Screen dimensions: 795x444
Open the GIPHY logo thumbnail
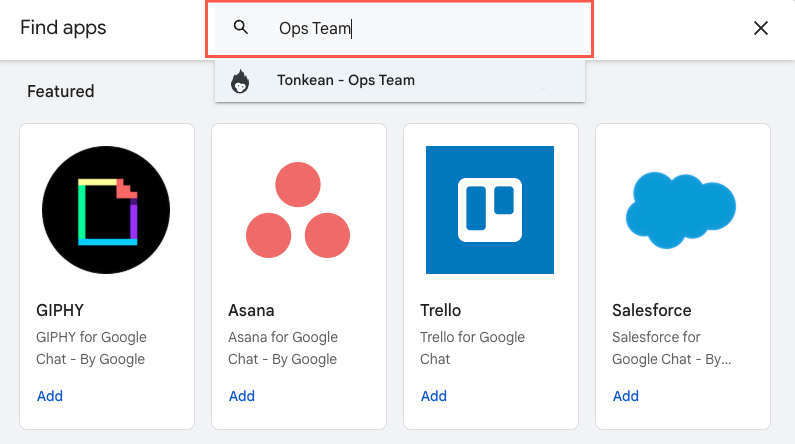(x=106, y=210)
